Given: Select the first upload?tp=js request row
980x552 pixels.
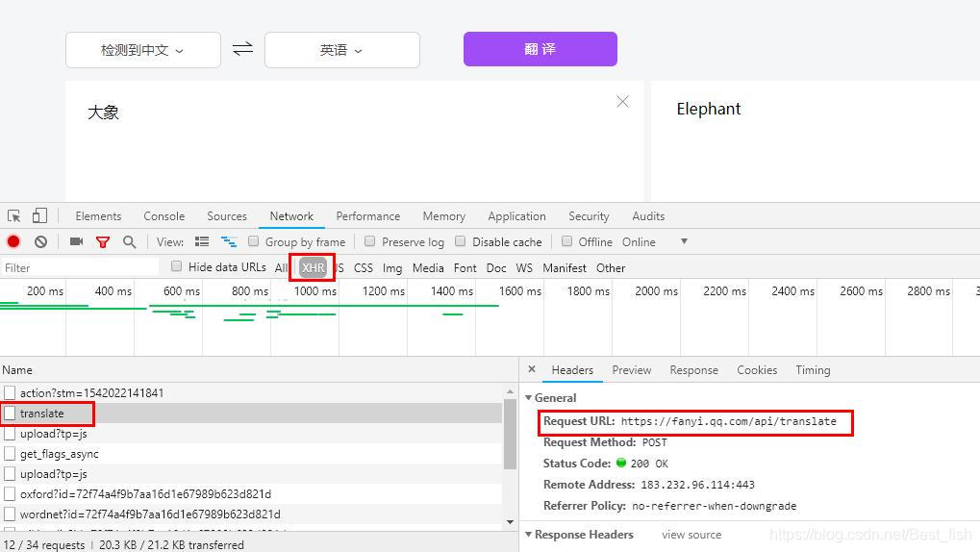Looking at the screenshot, I should (x=251, y=433).
